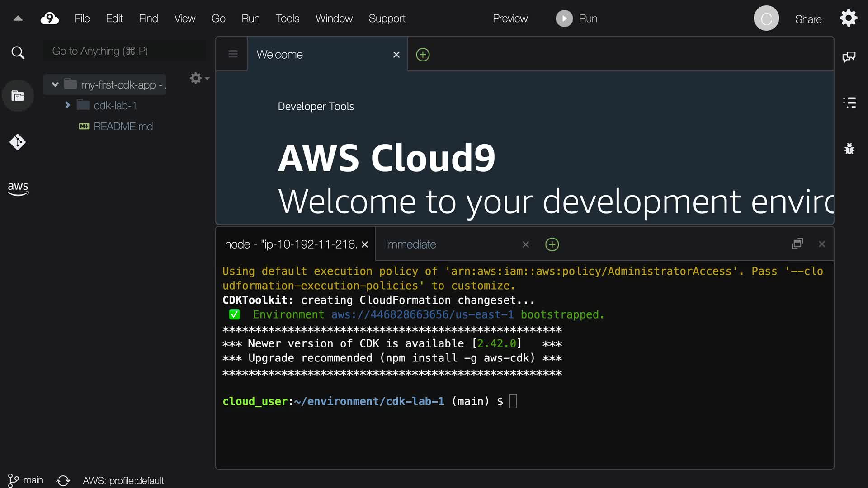Screen dimensions: 868x488
Task: Maximize the terminal pane toggle icon
Action: (x=797, y=244)
